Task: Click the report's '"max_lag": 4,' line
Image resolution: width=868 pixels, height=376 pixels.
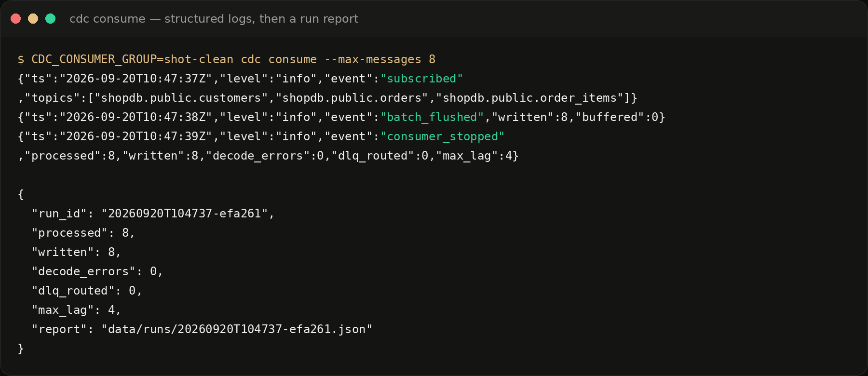Action: click(x=77, y=310)
